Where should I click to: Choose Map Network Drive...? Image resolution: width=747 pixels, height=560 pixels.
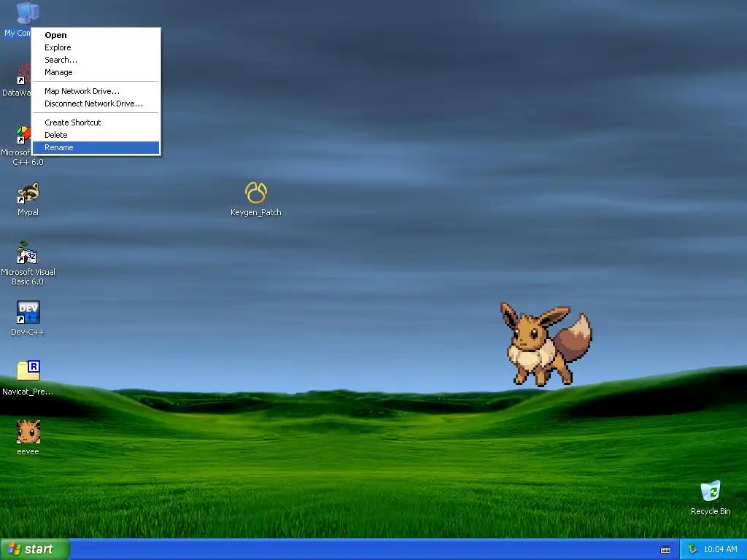tap(96, 91)
